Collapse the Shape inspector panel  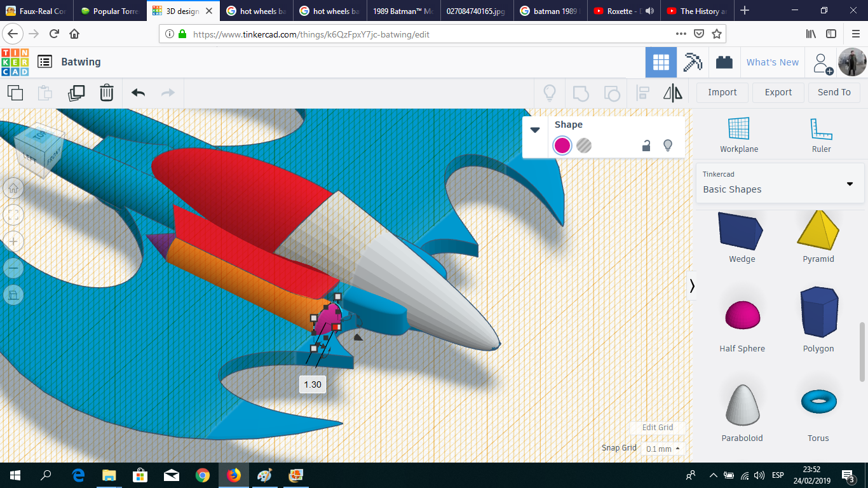coord(535,130)
